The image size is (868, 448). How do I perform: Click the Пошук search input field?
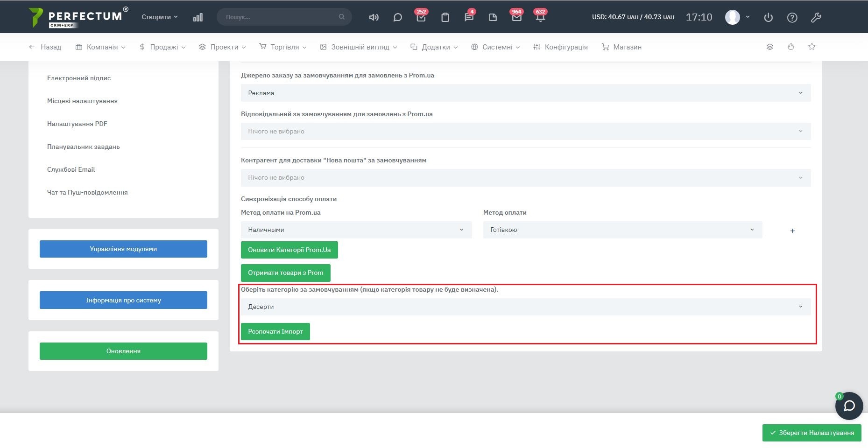click(x=280, y=17)
